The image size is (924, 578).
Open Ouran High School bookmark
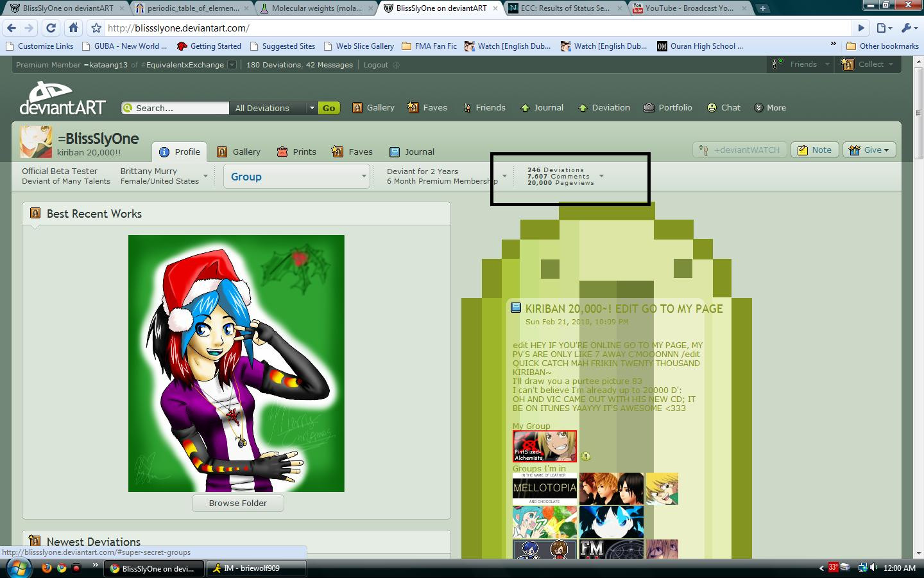700,46
